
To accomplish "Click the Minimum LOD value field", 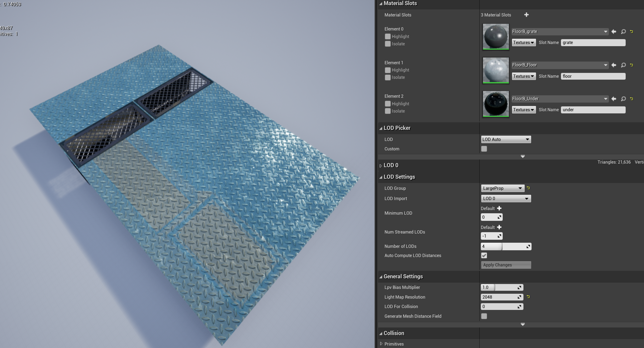I will [x=491, y=217].
